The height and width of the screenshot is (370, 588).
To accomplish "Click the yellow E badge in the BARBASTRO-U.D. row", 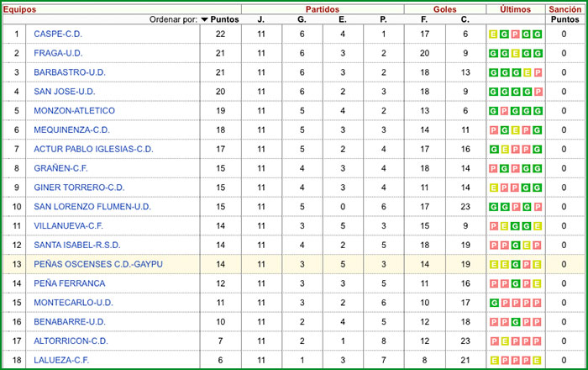I will tap(527, 72).
